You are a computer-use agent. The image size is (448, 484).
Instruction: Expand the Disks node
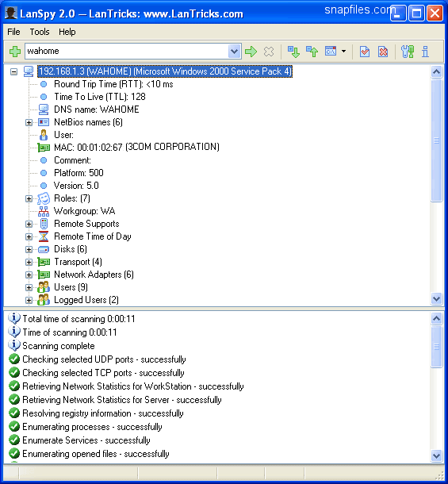tap(29, 249)
